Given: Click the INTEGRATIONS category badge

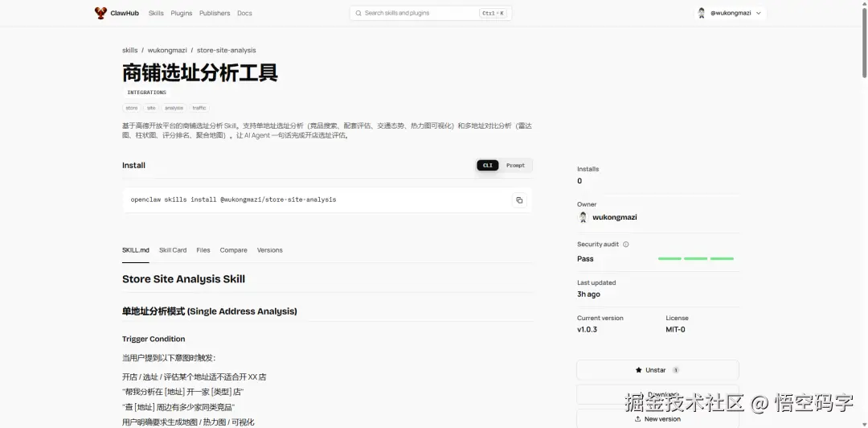Looking at the screenshot, I should (147, 93).
